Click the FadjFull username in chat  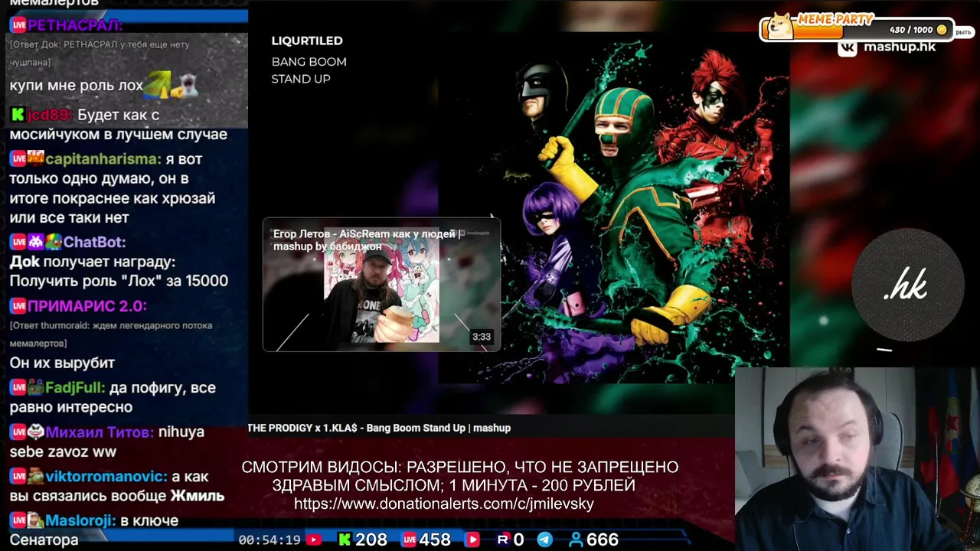tap(75, 388)
